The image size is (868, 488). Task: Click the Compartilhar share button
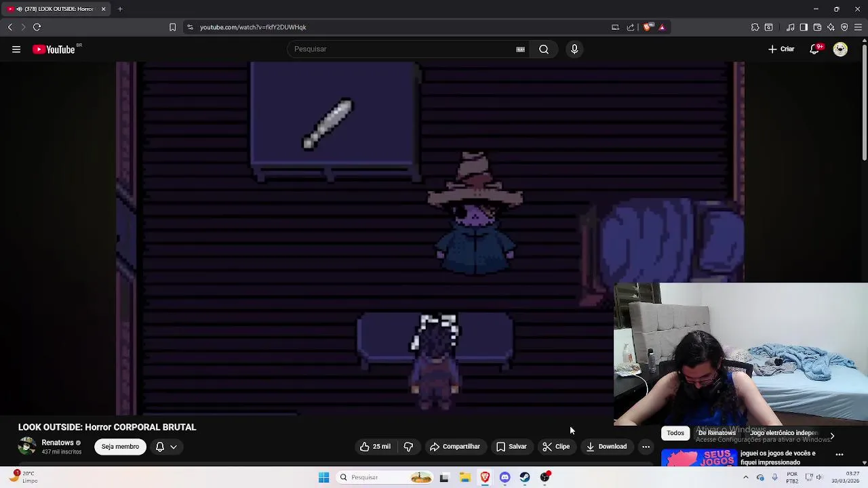(454, 447)
